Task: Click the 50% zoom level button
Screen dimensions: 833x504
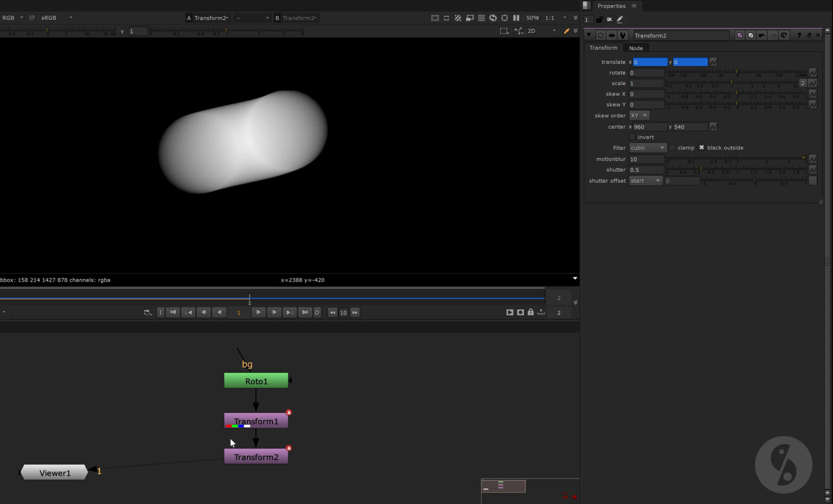Action: pyautogui.click(x=533, y=18)
